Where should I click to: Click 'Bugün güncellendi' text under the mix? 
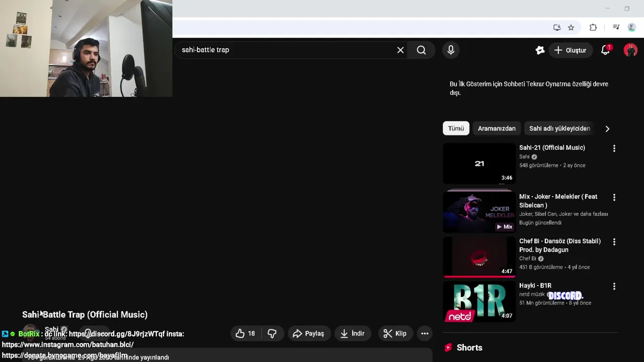point(540,223)
